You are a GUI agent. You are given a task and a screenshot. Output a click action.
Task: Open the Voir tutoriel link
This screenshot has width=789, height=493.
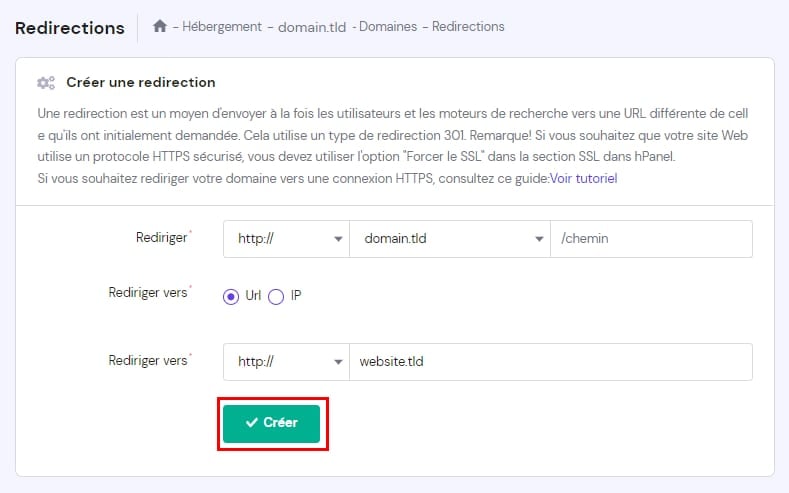tap(583, 178)
